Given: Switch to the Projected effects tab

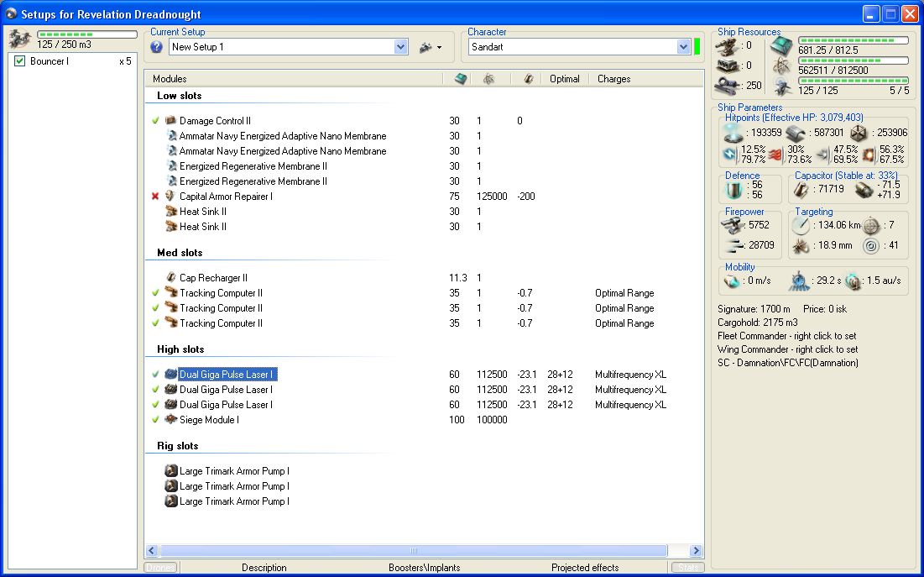Looking at the screenshot, I should (586, 568).
